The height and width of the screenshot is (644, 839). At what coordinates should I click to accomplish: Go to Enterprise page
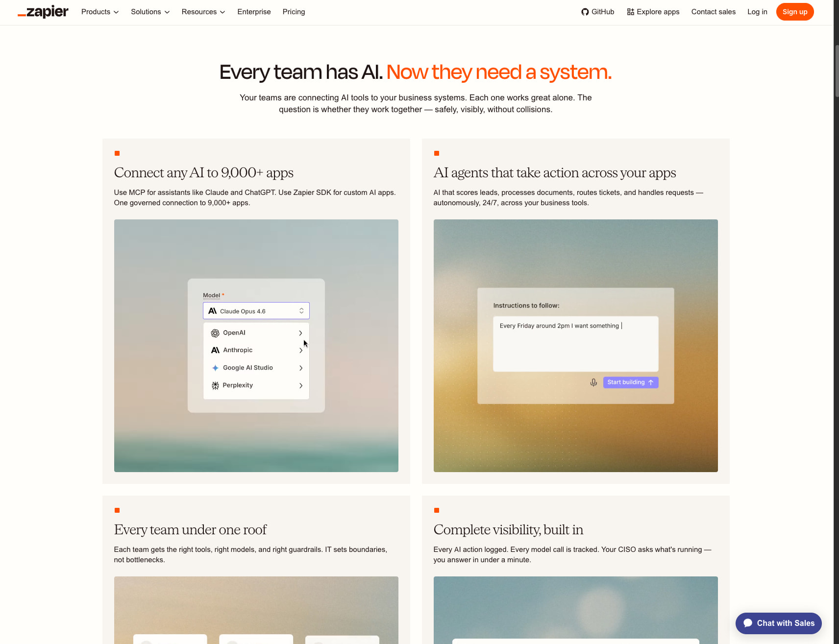pos(254,12)
